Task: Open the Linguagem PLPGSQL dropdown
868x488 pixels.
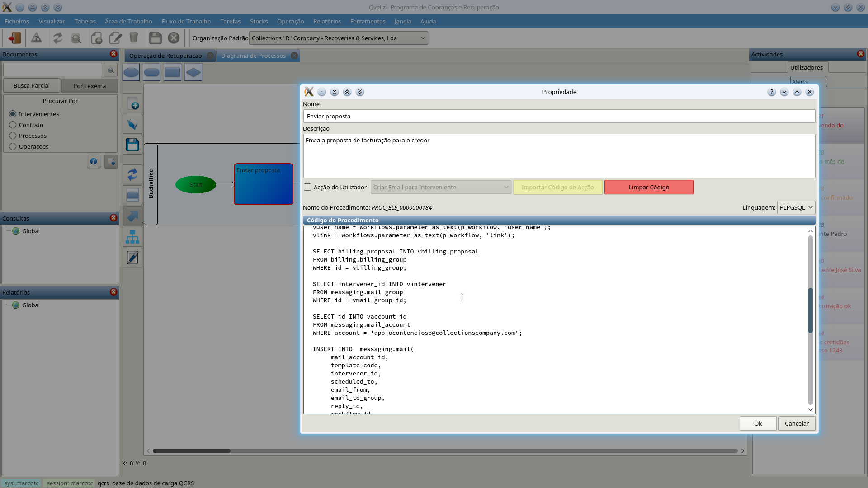Action: point(796,207)
